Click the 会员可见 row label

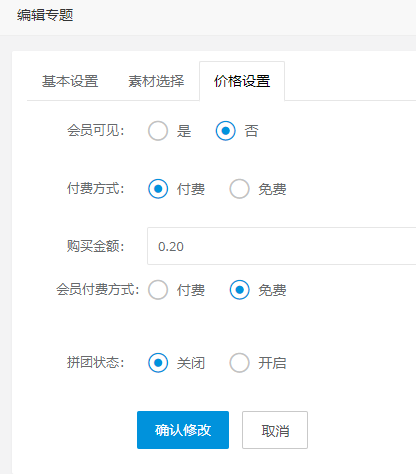tap(95, 130)
